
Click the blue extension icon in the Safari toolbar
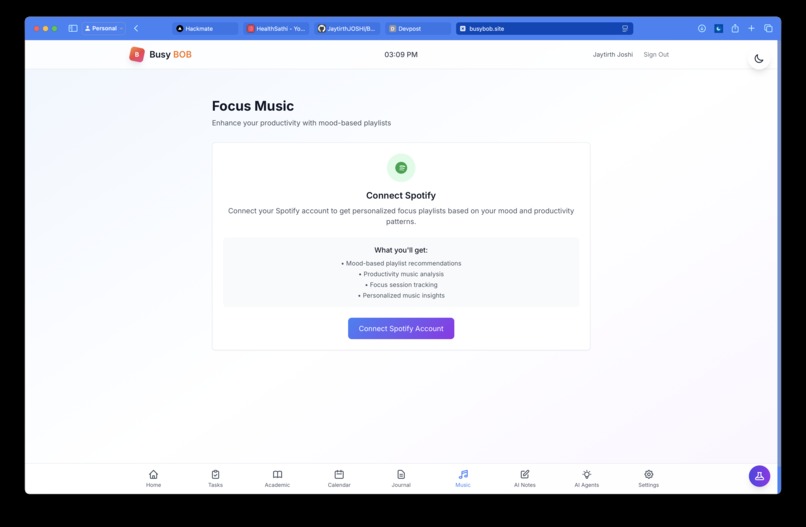[x=719, y=28]
